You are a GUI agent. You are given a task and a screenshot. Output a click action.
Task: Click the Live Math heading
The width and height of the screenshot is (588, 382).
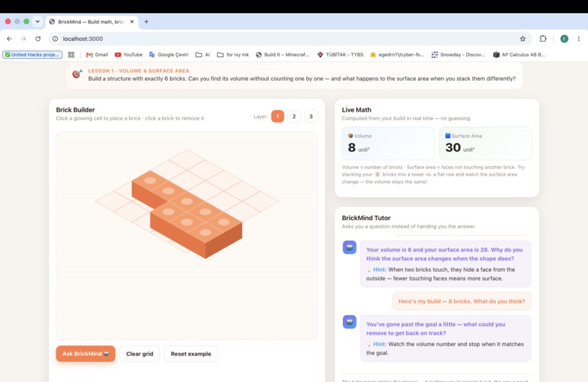[x=356, y=110]
